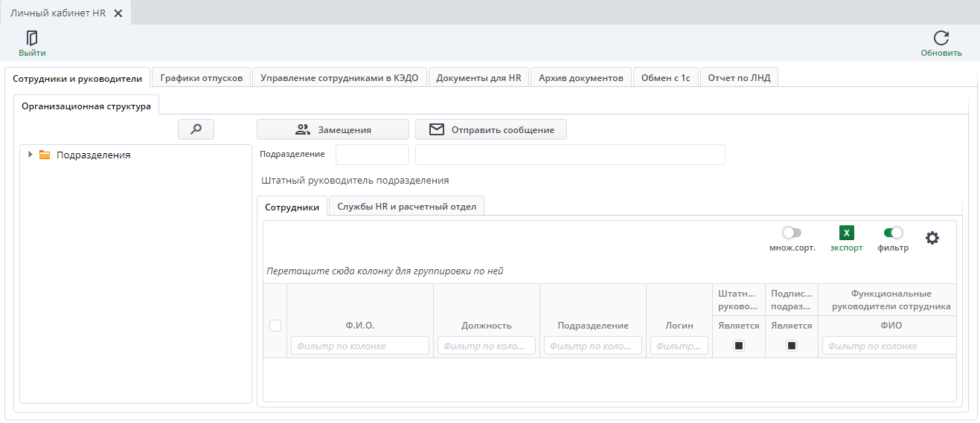Switch to Графики отпусков tab
The height and width of the screenshot is (423, 980).
[x=202, y=78]
